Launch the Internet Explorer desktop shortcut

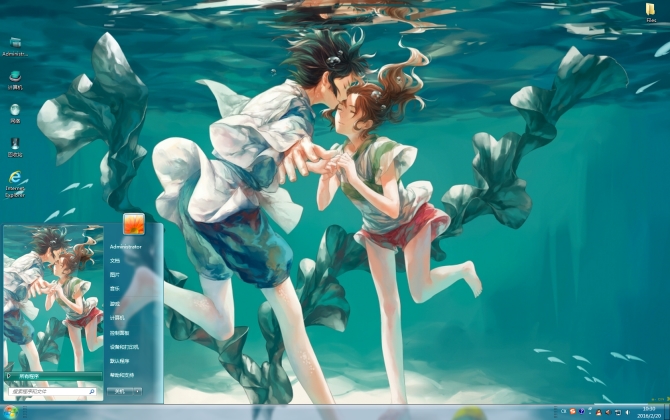point(15,184)
